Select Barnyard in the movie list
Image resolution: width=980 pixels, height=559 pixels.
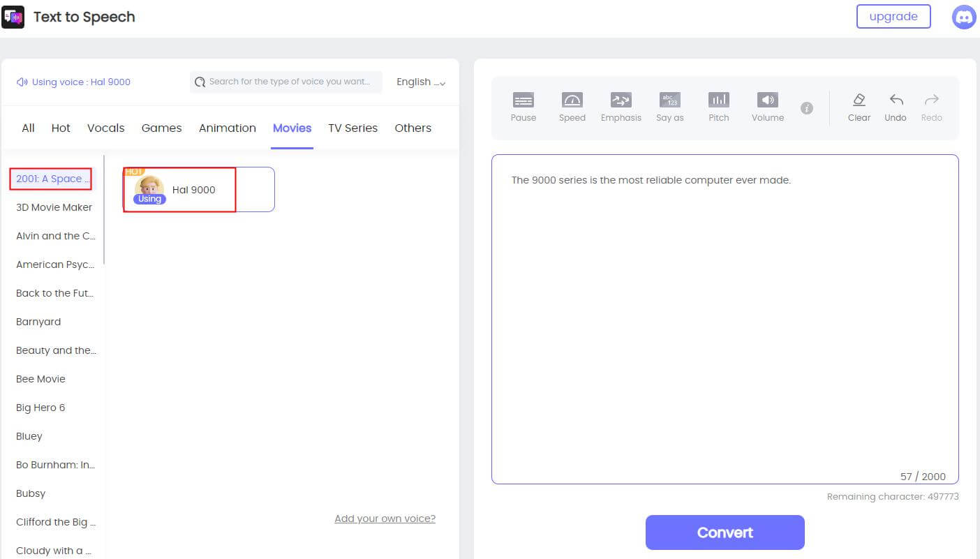tap(38, 322)
